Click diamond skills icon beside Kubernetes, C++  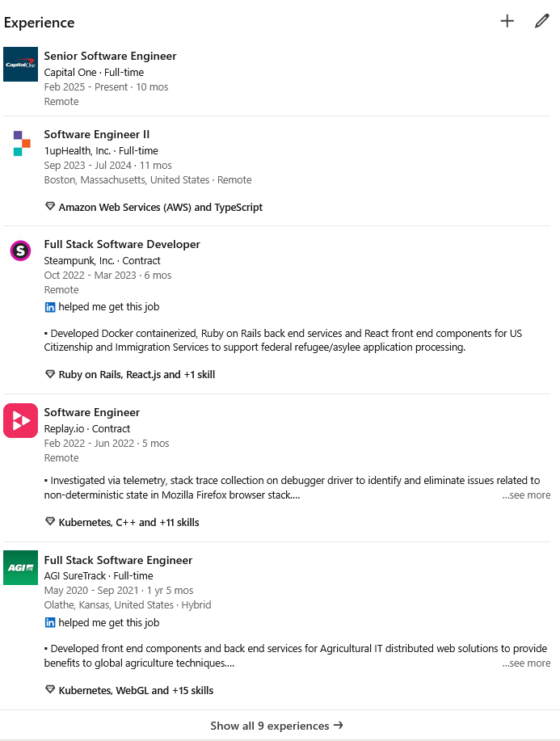click(x=50, y=522)
